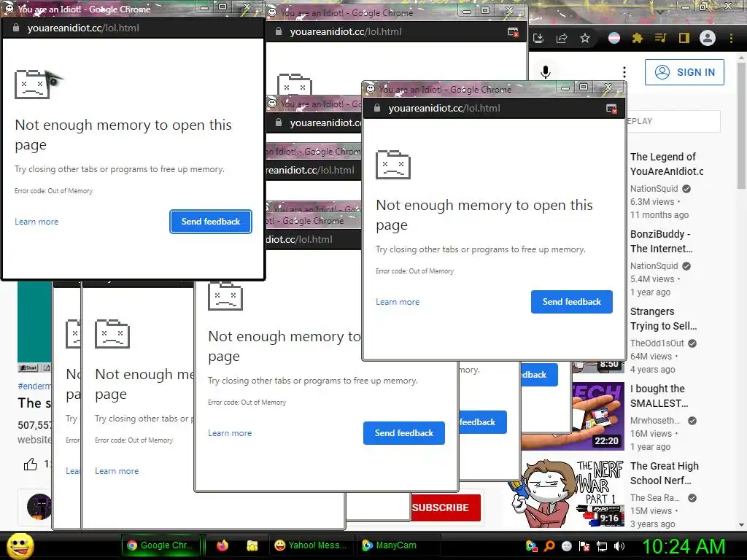Click the popup-blocked icon in top-center popup address bar

pos(513,32)
